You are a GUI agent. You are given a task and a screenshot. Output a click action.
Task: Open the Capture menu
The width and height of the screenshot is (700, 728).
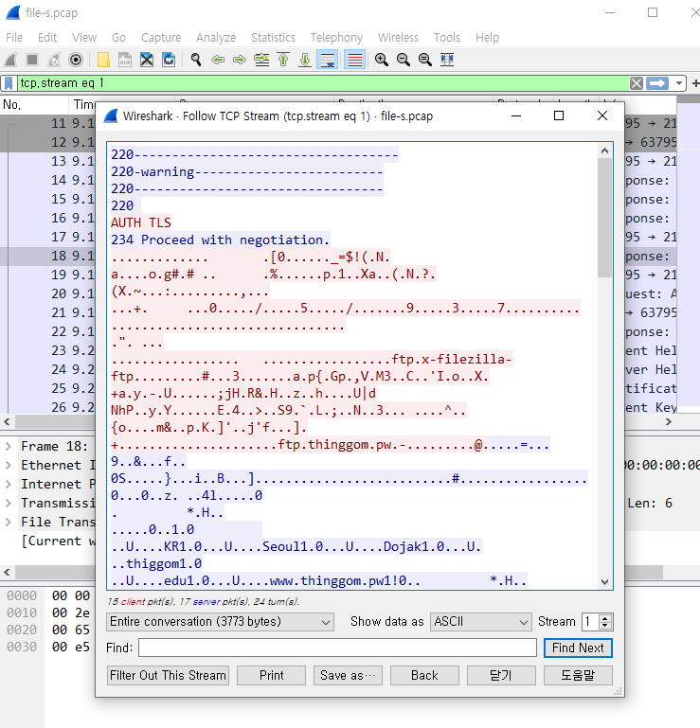[161, 38]
